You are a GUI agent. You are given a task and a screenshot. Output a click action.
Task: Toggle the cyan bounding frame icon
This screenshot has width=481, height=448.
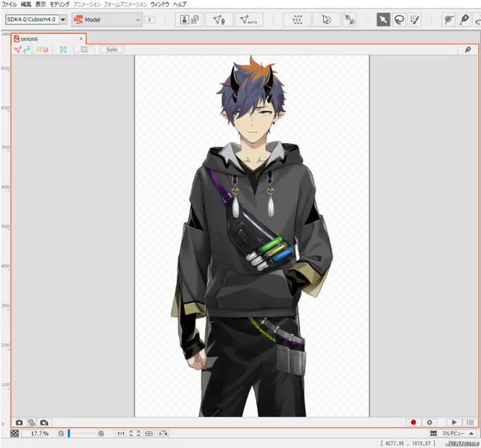point(63,50)
